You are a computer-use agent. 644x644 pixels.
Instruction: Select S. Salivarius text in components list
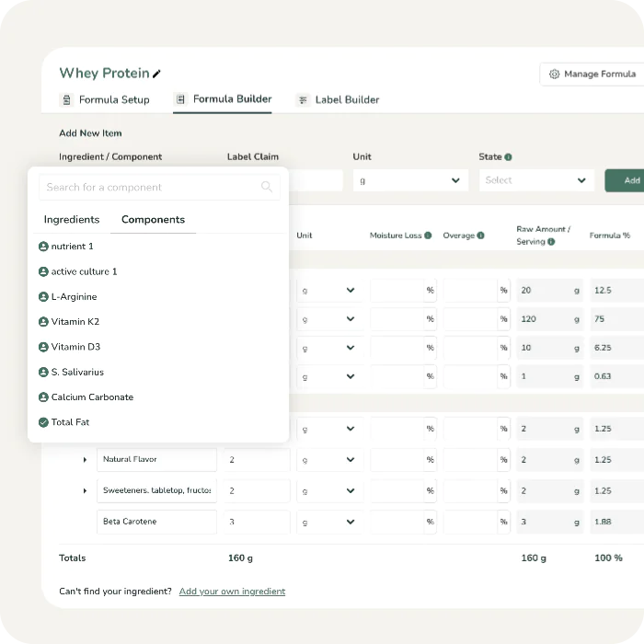point(77,372)
